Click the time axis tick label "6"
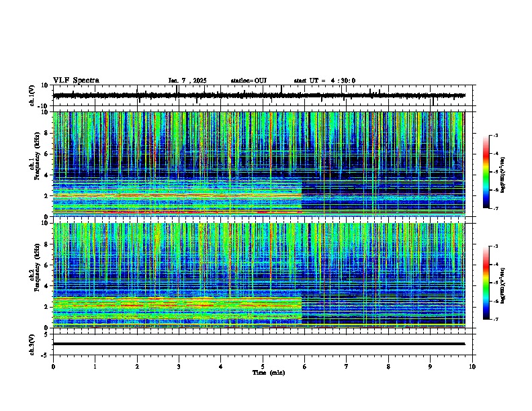The image size is (532, 411). 305,367
